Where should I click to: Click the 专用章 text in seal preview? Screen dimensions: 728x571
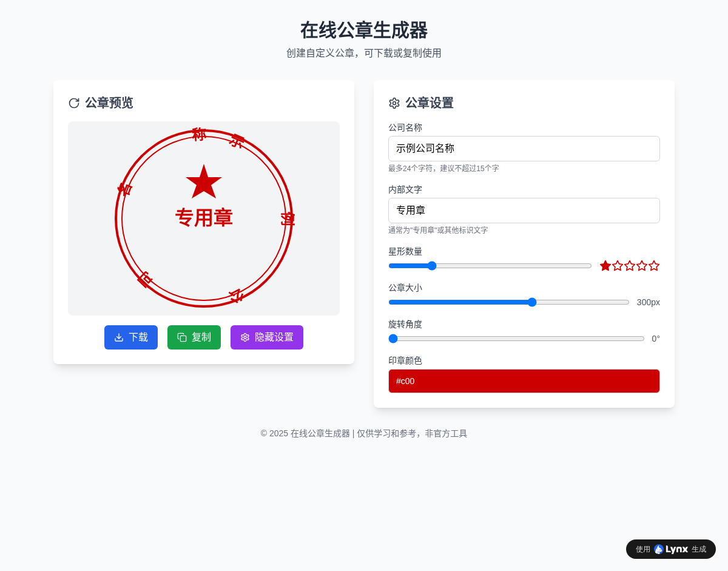point(204,218)
